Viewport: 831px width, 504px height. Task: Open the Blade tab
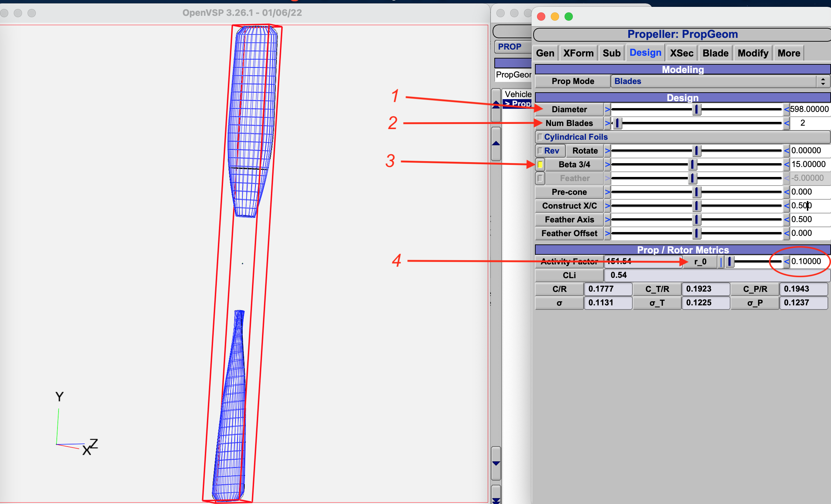[715, 53]
